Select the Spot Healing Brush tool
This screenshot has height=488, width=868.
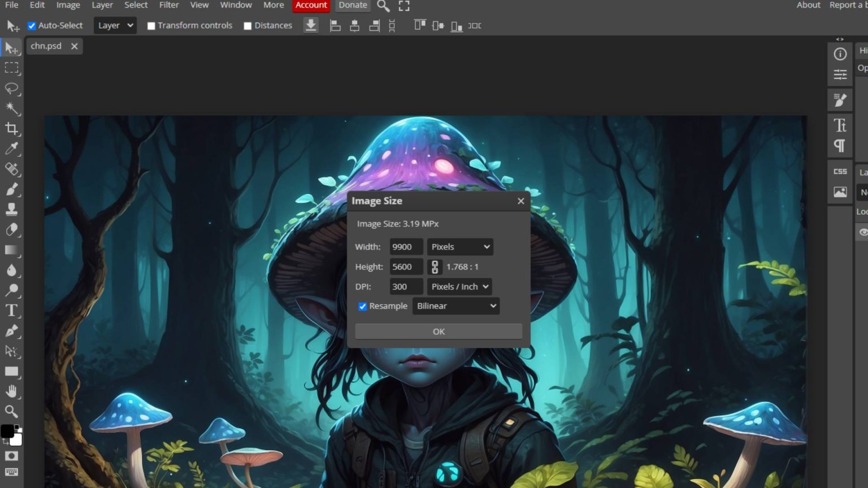click(x=11, y=169)
